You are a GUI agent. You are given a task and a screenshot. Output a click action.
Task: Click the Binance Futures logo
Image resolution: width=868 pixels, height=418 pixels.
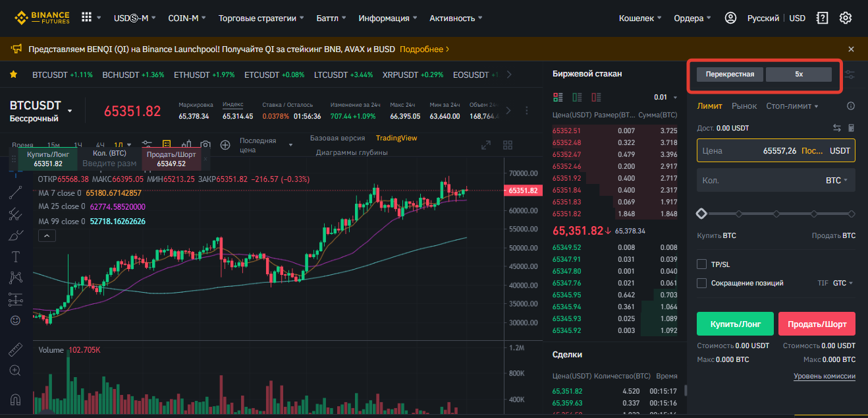click(x=41, y=18)
